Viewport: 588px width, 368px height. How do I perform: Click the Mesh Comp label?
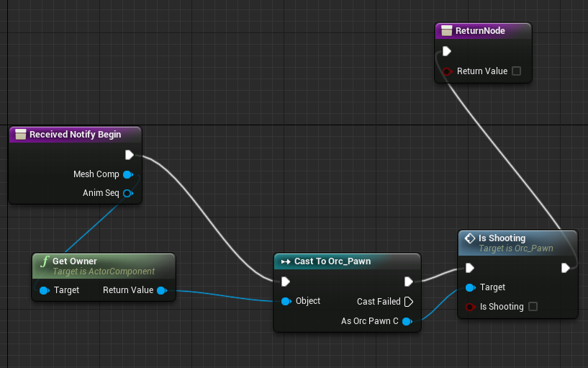pyautogui.click(x=96, y=174)
